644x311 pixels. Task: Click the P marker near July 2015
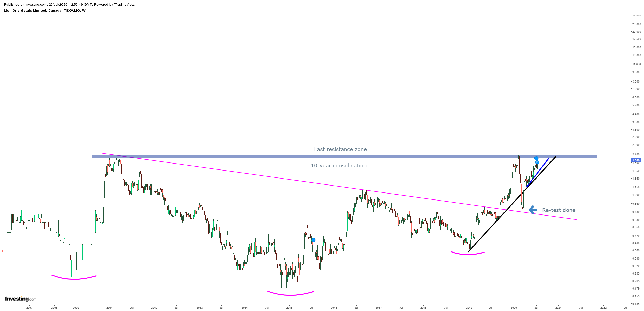click(x=313, y=240)
